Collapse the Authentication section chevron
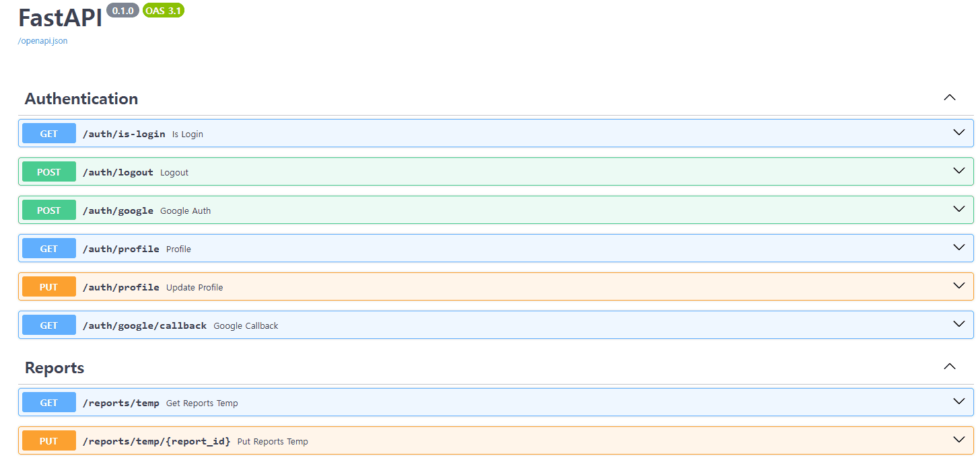Viewport: 980px width, 466px height. pyautogui.click(x=950, y=98)
